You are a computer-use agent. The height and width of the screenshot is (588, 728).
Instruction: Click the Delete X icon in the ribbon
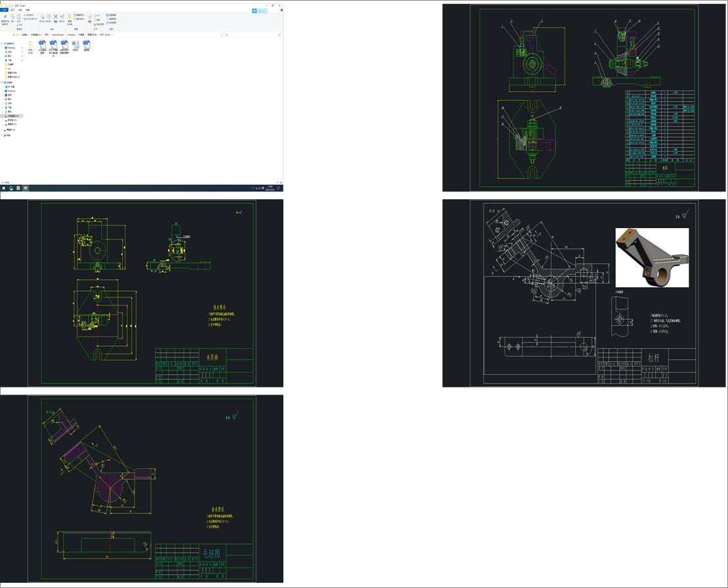(x=56, y=16)
